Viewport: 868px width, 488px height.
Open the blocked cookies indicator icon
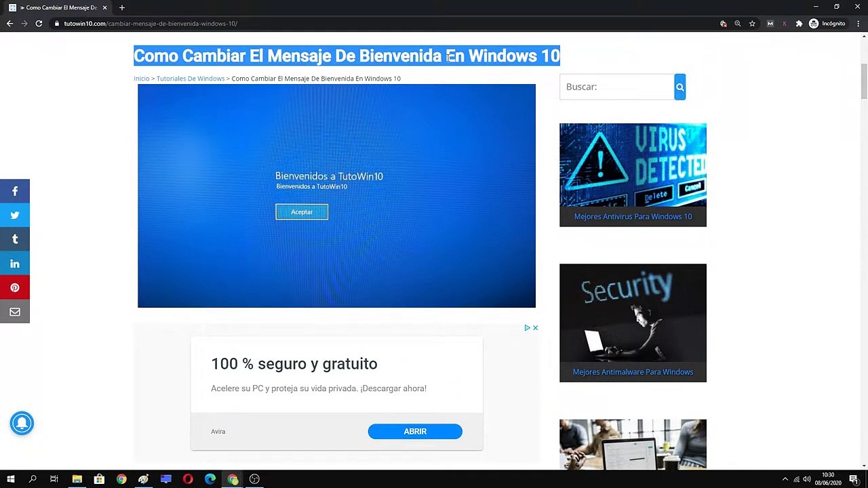724,24
